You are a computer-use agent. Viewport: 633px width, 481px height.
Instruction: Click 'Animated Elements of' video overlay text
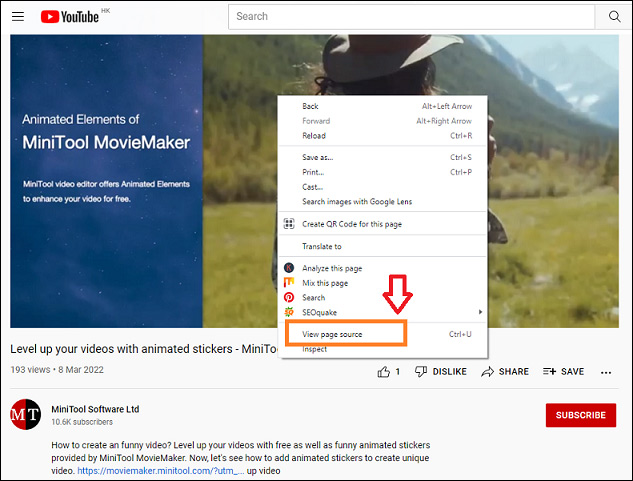(81, 120)
